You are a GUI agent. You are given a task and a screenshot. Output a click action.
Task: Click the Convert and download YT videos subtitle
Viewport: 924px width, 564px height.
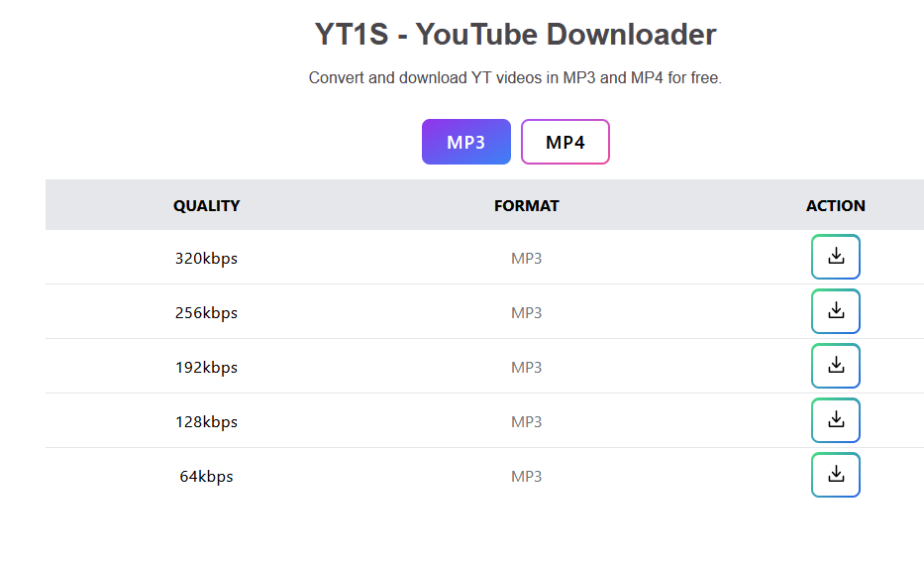coord(515,78)
